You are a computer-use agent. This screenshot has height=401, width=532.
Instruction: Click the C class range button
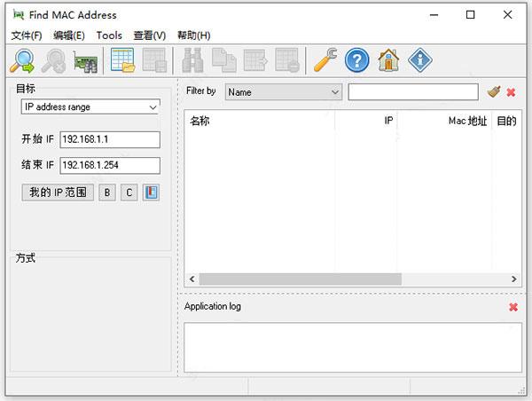tap(129, 193)
